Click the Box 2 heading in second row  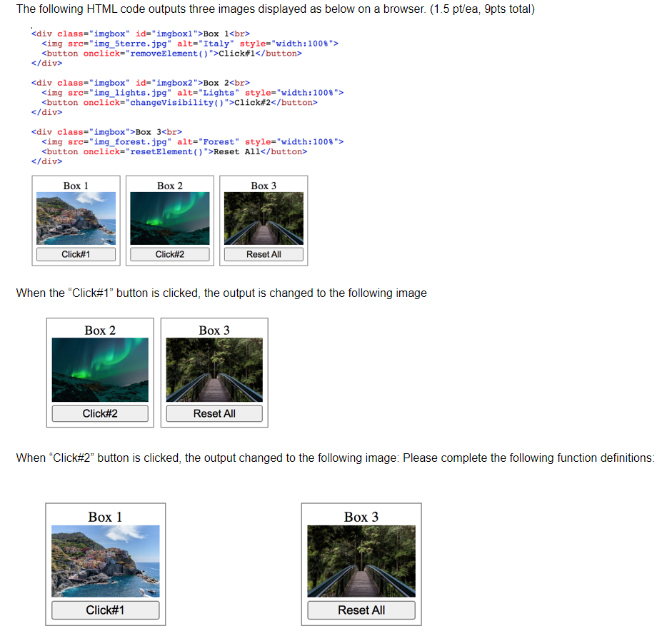coord(99,330)
